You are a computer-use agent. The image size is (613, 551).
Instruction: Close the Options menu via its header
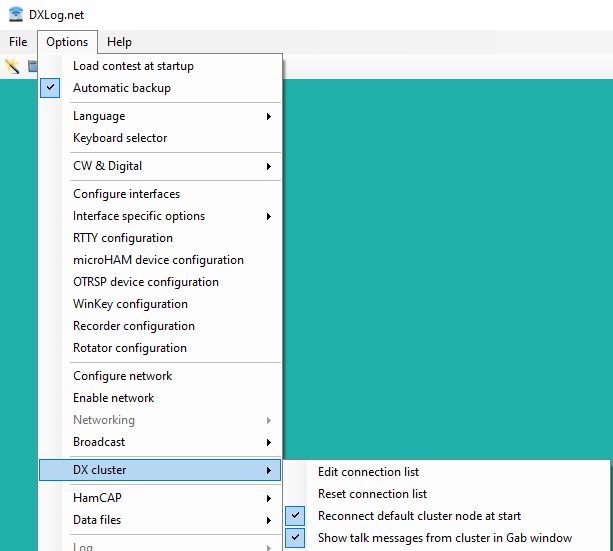click(x=67, y=42)
